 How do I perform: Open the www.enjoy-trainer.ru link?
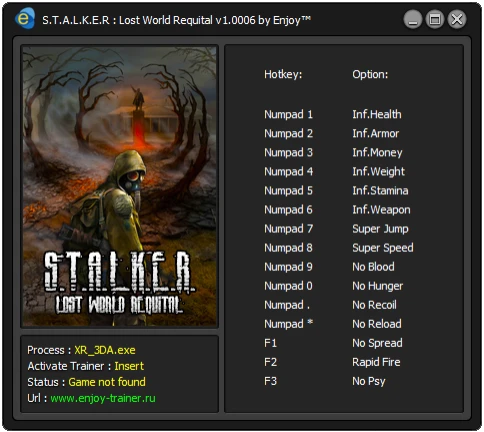[103, 398]
